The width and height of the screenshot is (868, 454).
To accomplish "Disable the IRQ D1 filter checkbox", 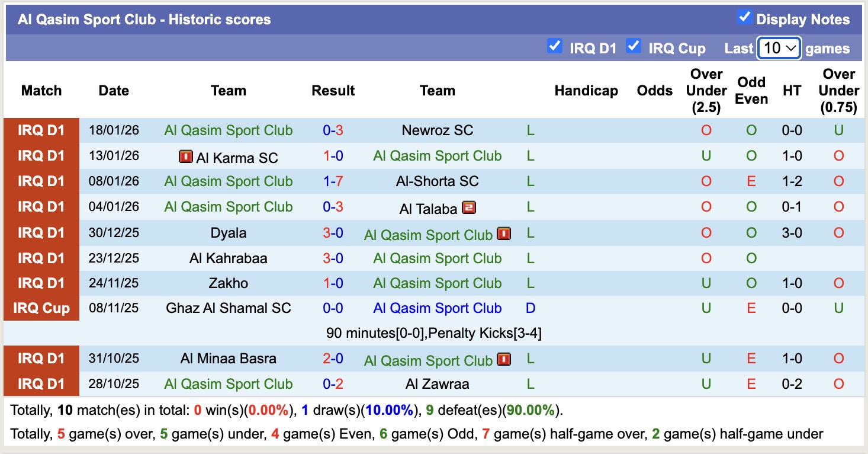I will pyautogui.click(x=555, y=45).
